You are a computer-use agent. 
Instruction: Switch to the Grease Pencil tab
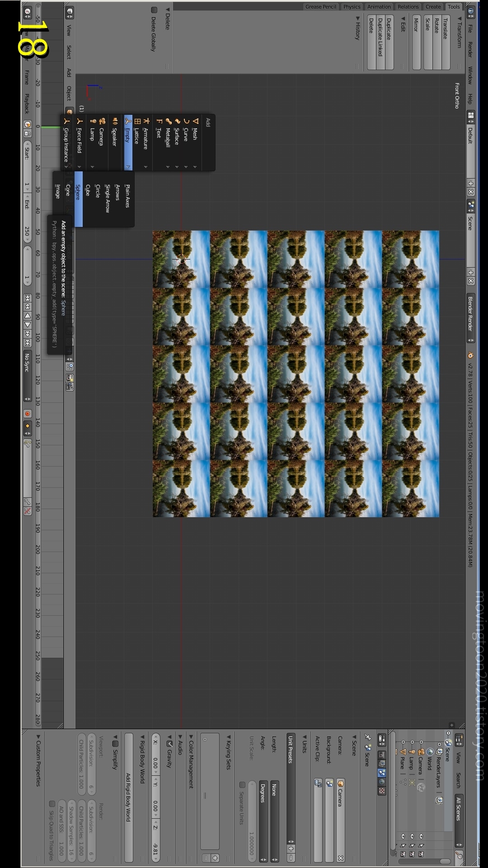pyautogui.click(x=321, y=7)
